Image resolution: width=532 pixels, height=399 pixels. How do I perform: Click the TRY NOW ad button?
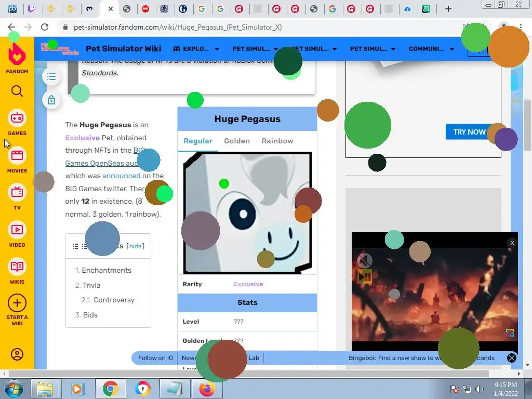(469, 132)
